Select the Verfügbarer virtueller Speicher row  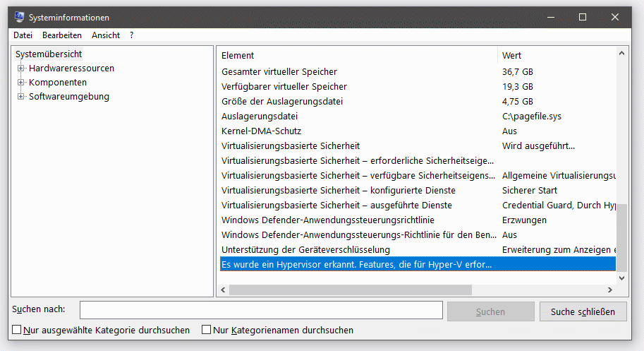point(418,87)
